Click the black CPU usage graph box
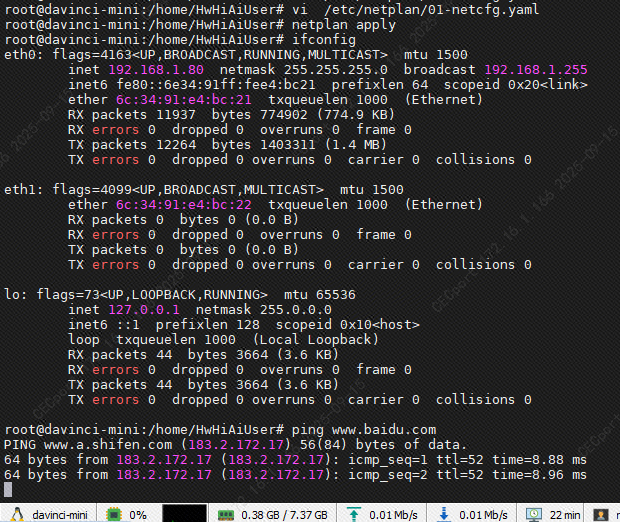The height and width of the screenshot is (522, 620). [x=185, y=513]
